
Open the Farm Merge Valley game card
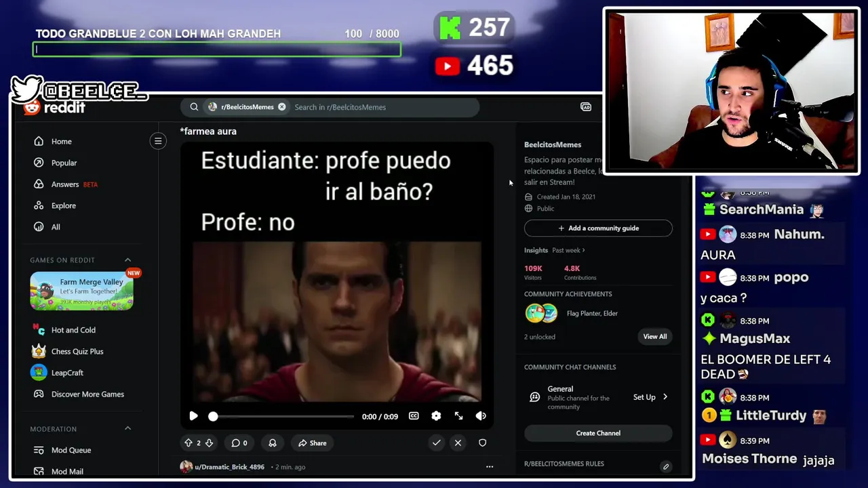81,291
